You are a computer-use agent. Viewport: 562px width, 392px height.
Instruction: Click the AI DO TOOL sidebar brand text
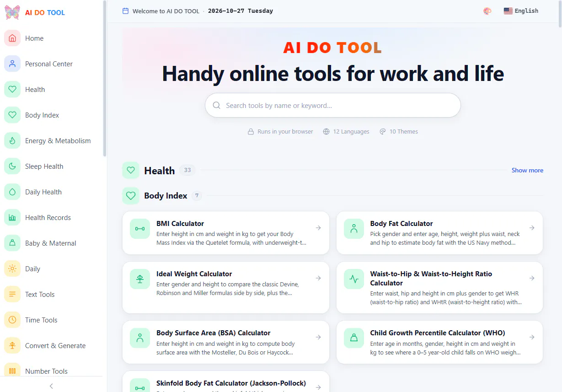45,13
